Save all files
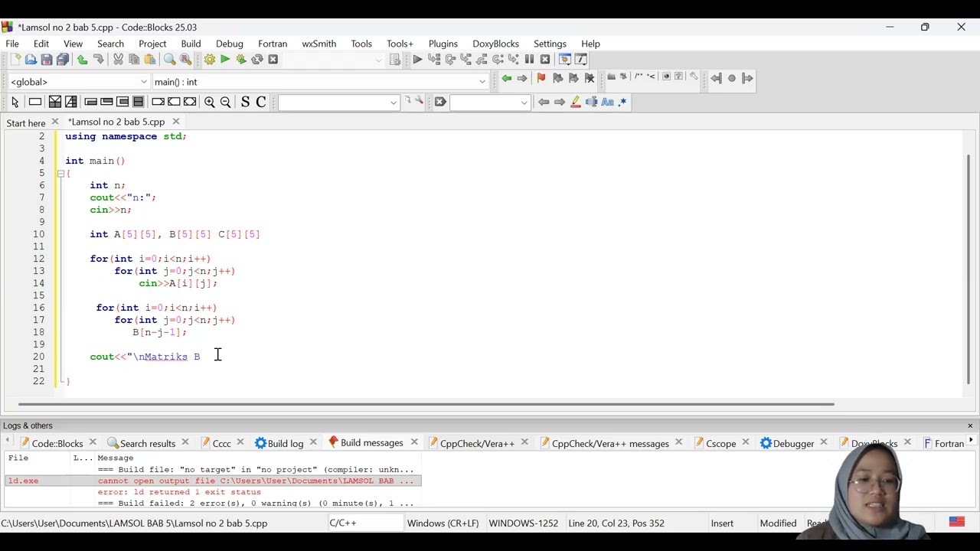 point(63,60)
